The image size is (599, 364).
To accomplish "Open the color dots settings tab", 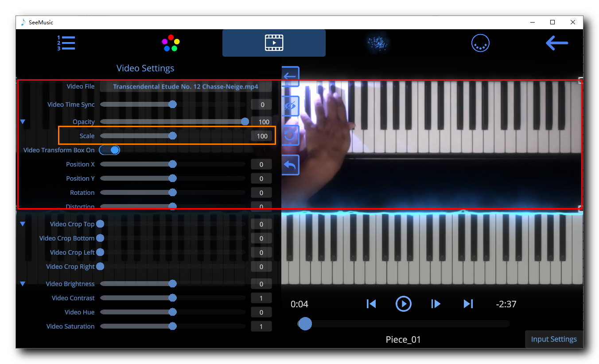I will pos(171,43).
